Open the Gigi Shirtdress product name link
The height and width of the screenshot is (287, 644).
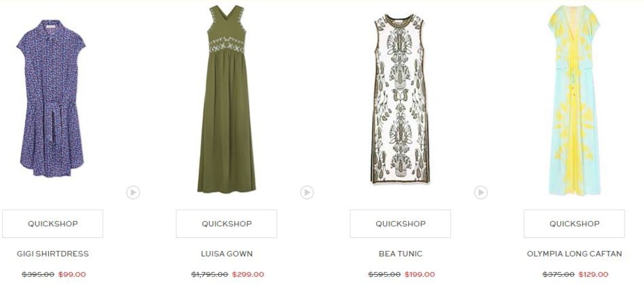tap(53, 253)
